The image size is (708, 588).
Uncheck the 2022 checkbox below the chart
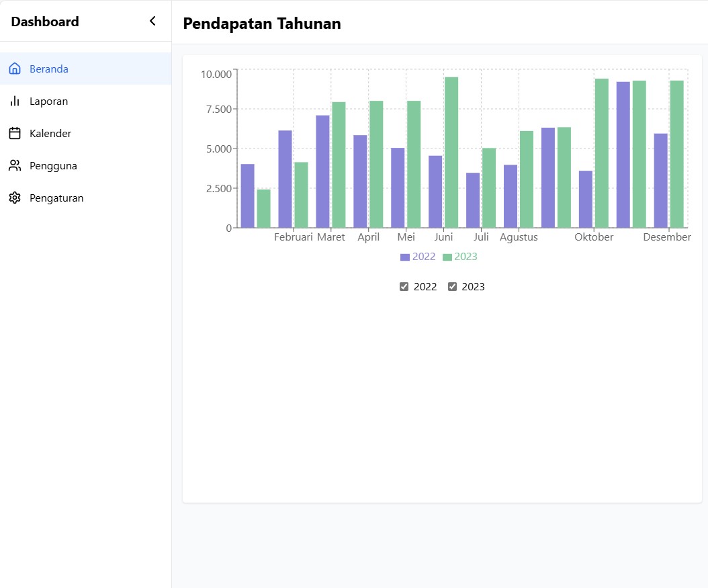pyautogui.click(x=404, y=286)
